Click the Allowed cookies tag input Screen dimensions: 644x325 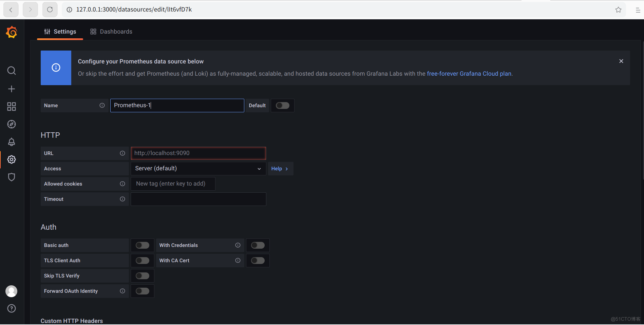point(173,184)
